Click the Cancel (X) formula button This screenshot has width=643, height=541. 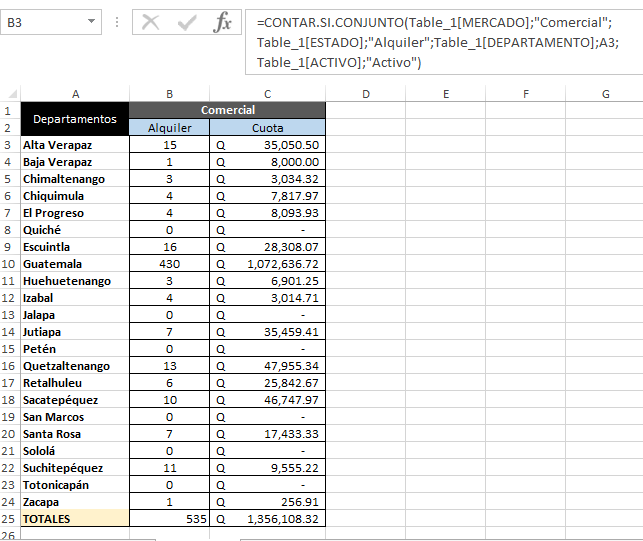151,22
